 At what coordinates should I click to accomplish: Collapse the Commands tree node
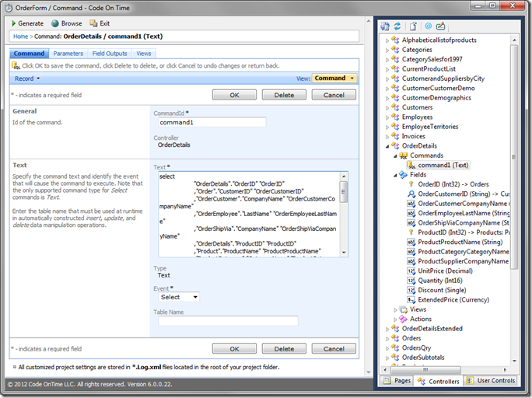pyautogui.click(x=395, y=156)
